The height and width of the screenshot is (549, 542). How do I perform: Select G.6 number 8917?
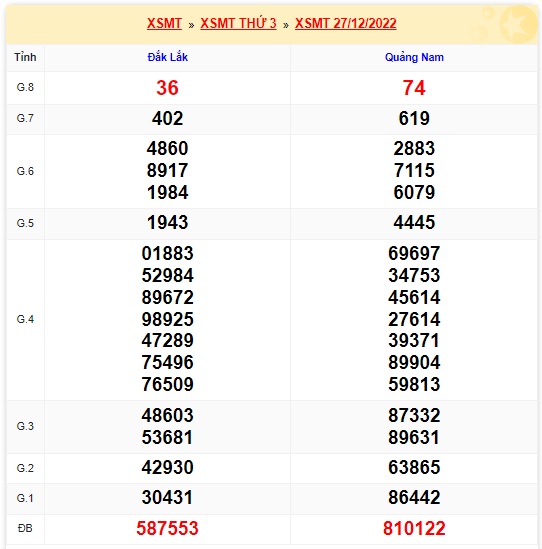[x=167, y=171]
